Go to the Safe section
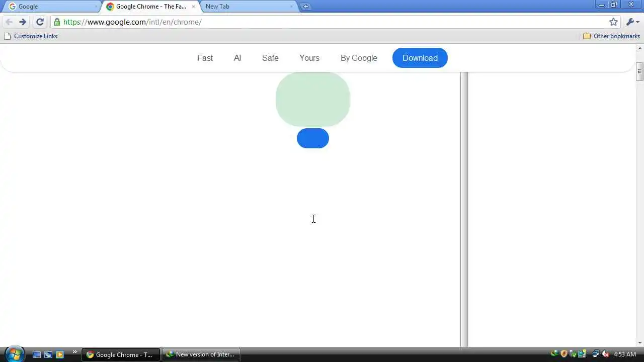 (x=270, y=58)
